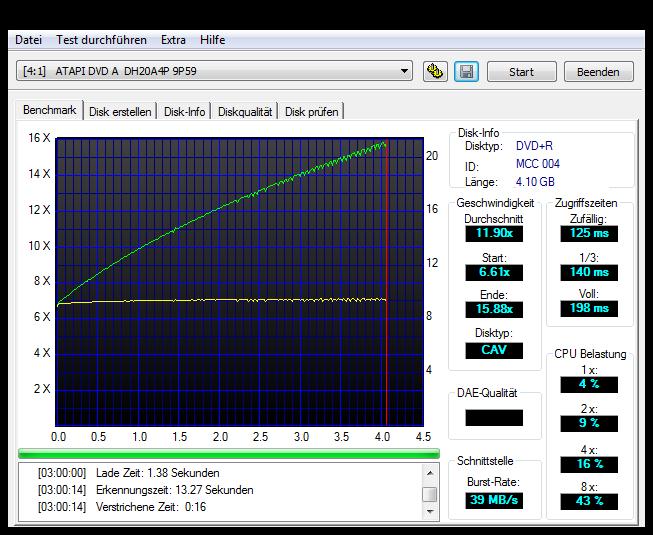
Task: Click the green progress bar
Action: (229, 453)
